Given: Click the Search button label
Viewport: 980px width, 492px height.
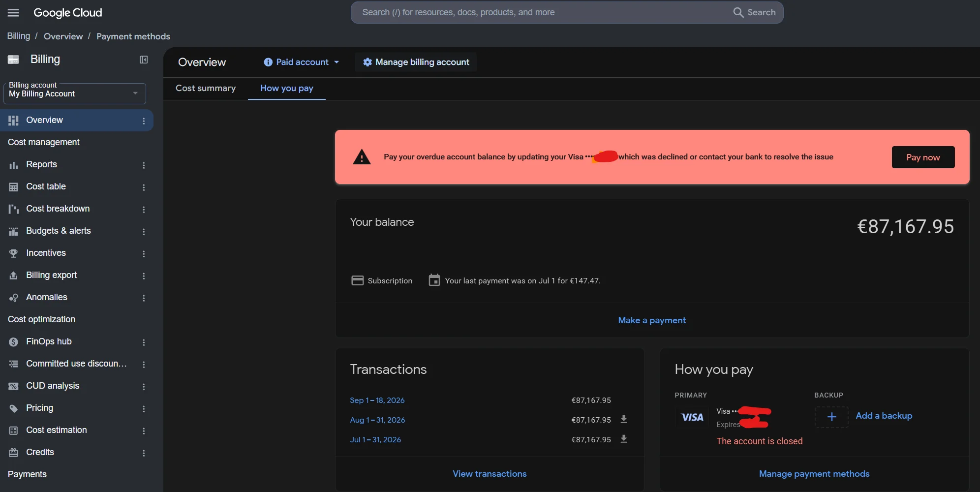Looking at the screenshot, I should (x=761, y=12).
